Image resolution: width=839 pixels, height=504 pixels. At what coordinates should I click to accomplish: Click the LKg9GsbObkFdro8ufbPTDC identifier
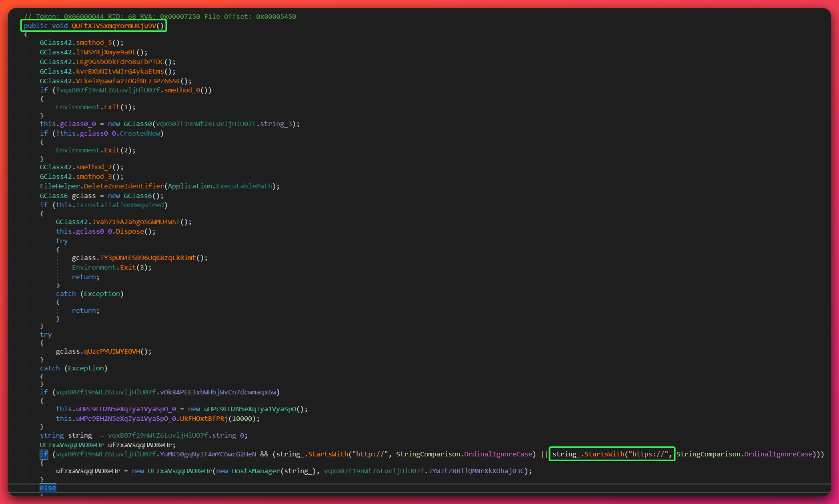coord(118,62)
